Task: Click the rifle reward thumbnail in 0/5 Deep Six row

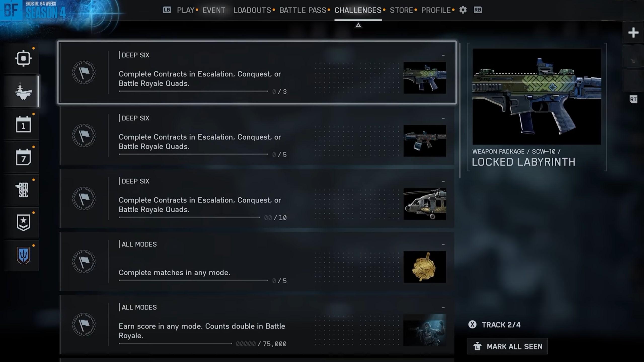Action: [x=425, y=141]
